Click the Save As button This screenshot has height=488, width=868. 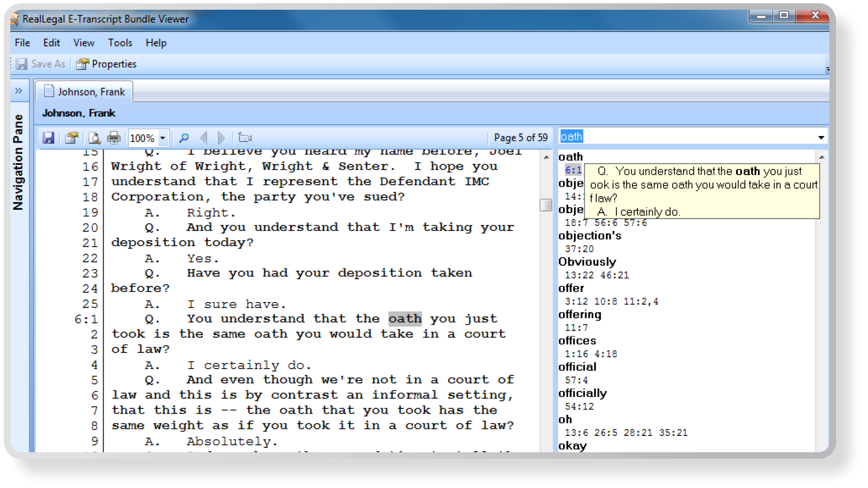[x=41, y=64]
